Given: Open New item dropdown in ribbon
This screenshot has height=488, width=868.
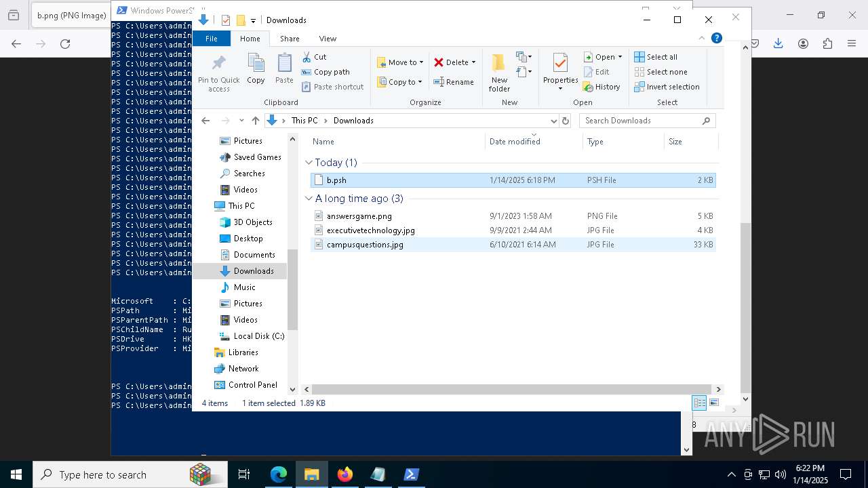Looking at the screenshot, I should pyautogui.click(x=524, y=57).
